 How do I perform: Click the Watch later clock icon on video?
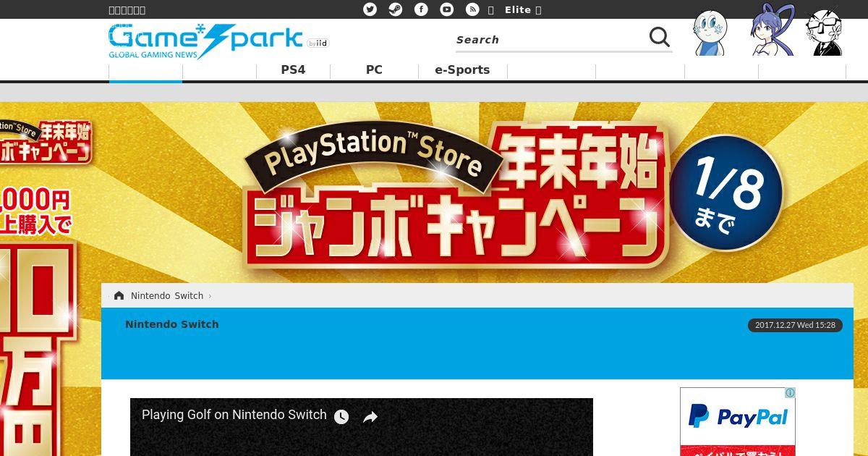point(341,417)
